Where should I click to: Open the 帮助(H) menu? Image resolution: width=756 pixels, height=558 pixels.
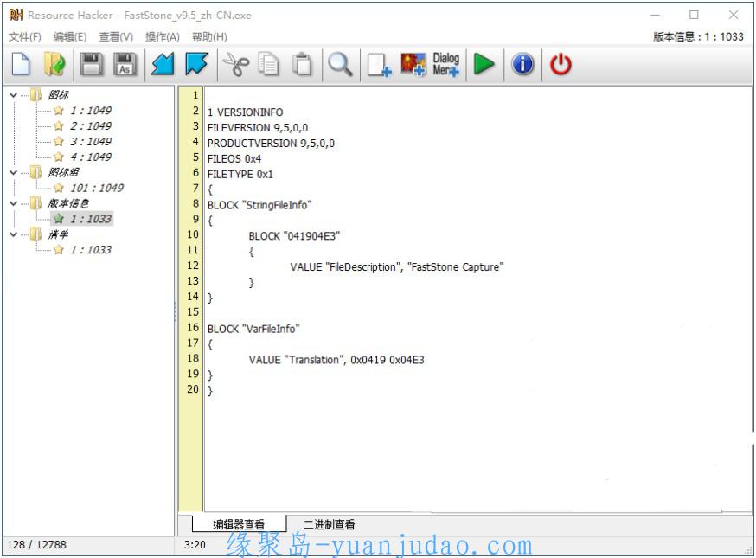tap(209, 36)
